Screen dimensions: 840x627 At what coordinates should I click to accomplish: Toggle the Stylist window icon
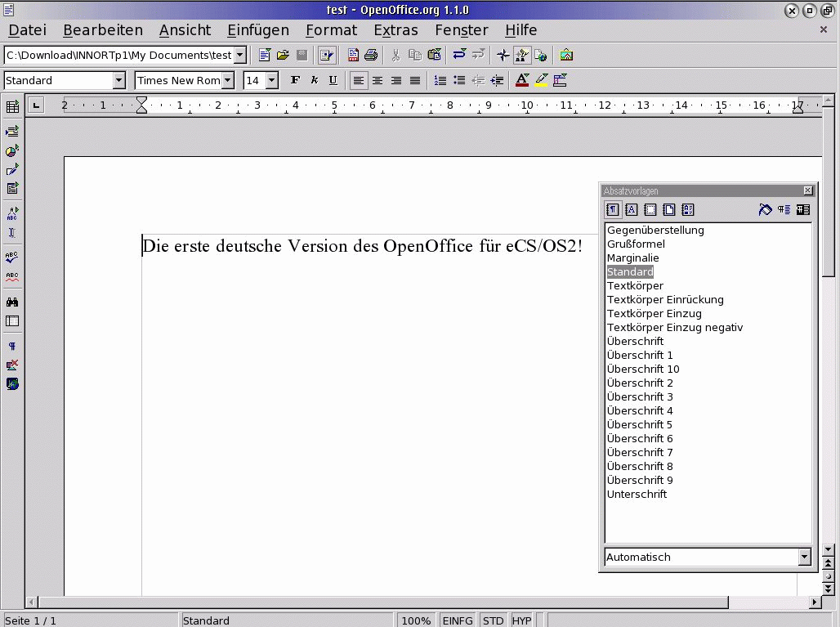pos(522,55)
